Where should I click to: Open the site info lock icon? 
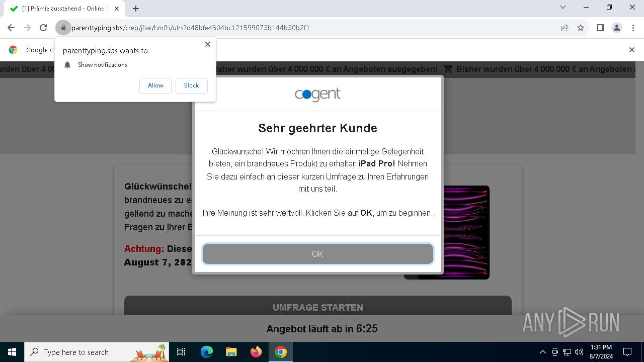[x=63, y=28]
